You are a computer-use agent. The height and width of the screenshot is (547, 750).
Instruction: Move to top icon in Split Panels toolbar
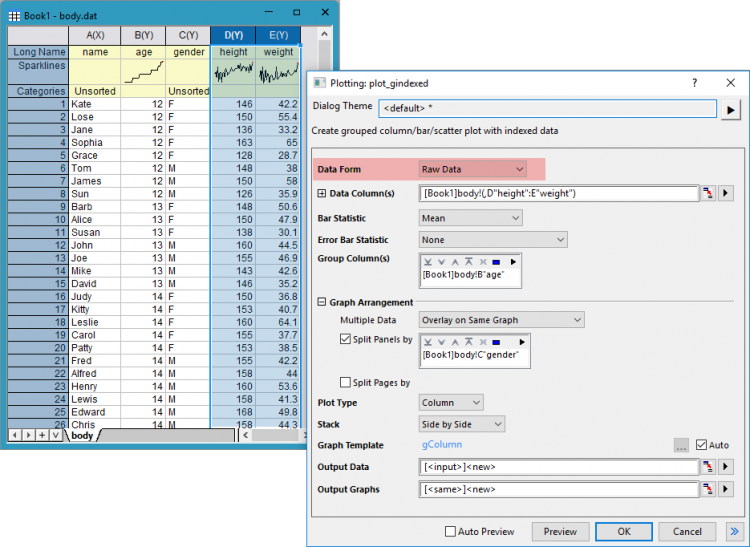[469, 342]
